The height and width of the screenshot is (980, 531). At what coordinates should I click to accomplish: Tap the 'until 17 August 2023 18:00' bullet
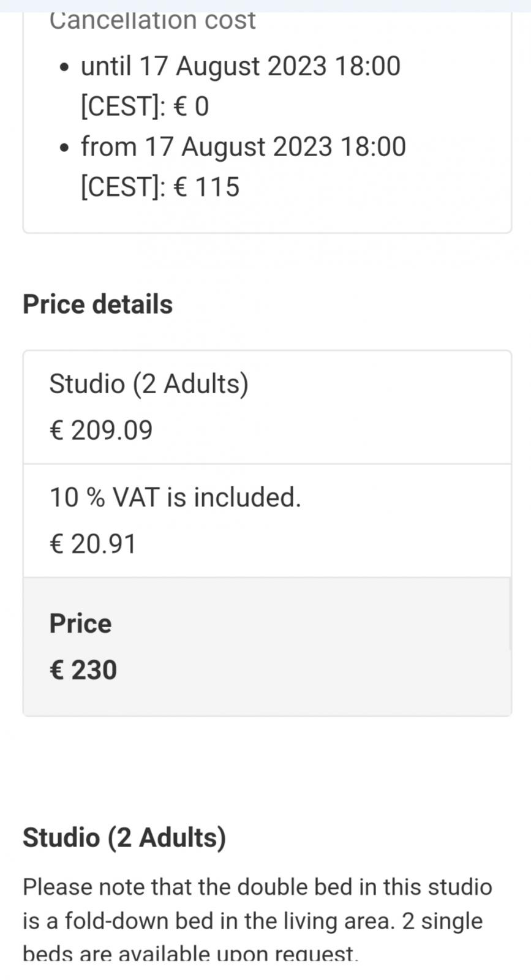[240, 86]
